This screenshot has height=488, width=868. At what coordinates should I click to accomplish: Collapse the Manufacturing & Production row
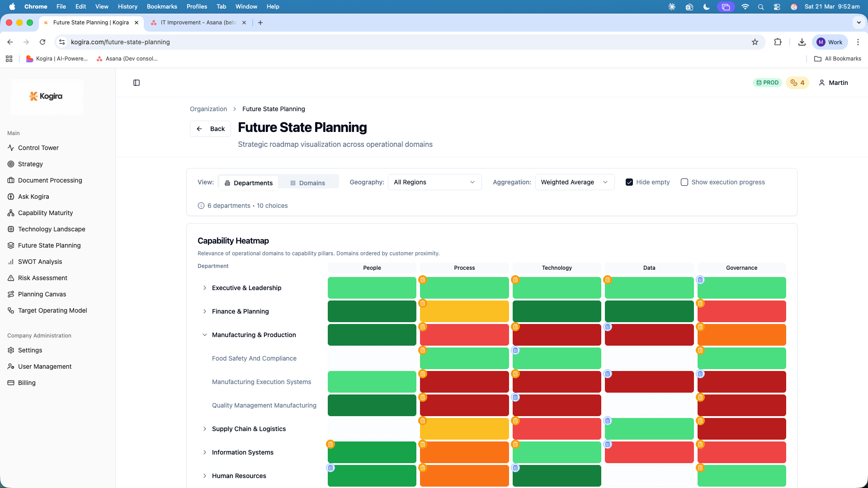[205, 335]
